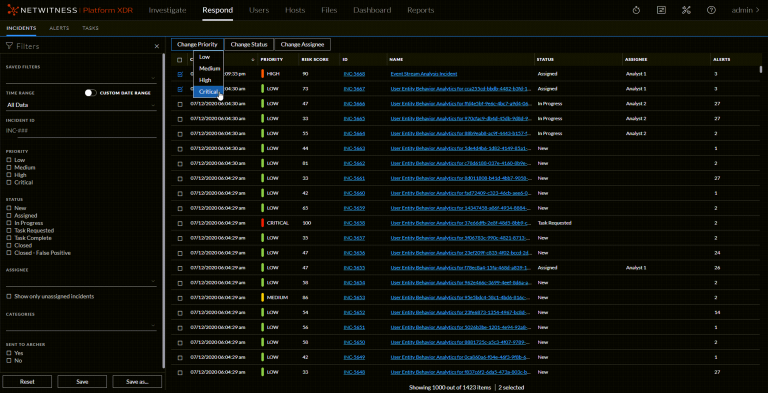Image resolution: width=768 pixels, height=393 pixels.
Task: Check the Task Complete status filter
Action: [x=9, y=238]
